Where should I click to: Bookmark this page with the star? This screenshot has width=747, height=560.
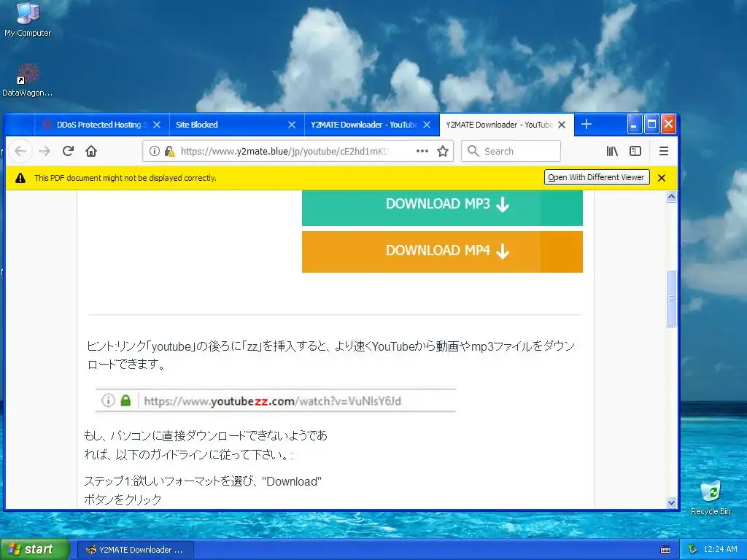(x=443, y=152)
